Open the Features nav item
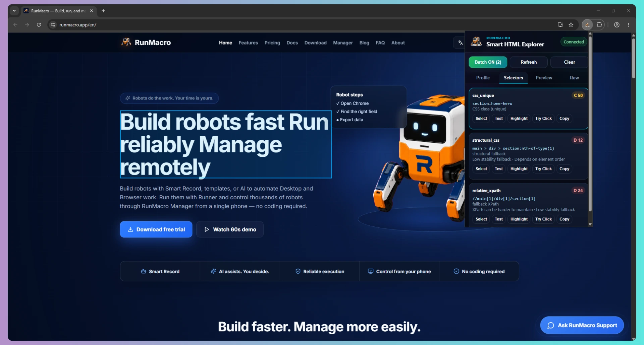The height and width of the screenshot is (345, 644). [248, 43]
